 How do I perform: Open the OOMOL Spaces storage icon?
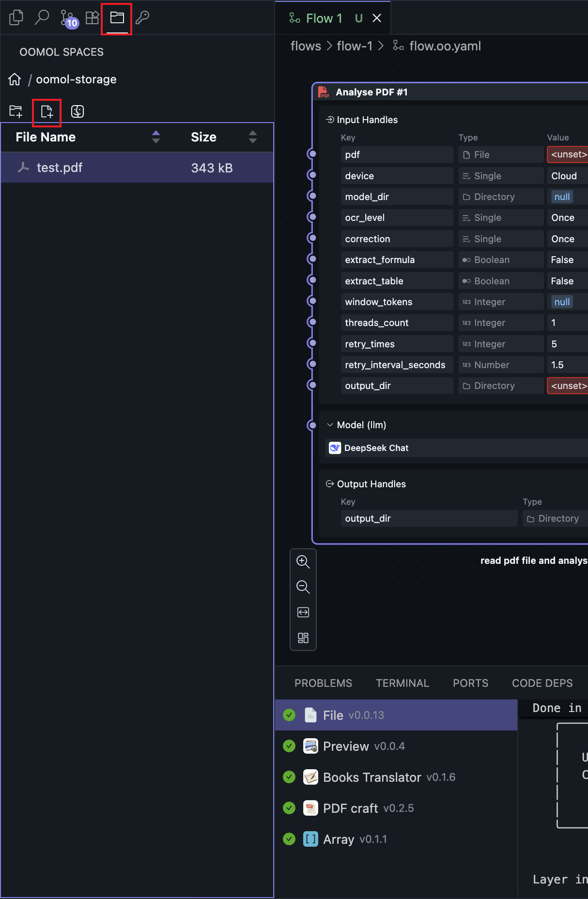coord(117,18)
